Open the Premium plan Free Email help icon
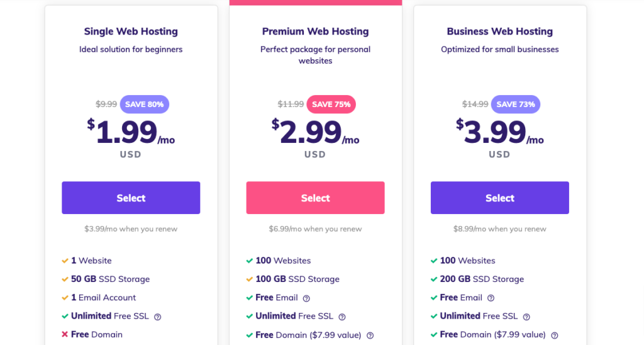The image size is (644, 345). click(306, 298)
